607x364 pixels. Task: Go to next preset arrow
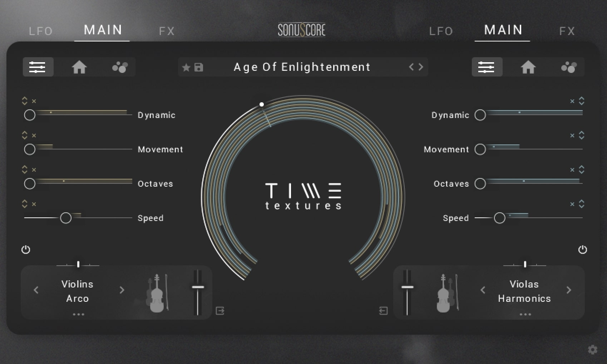click(421, 67)
